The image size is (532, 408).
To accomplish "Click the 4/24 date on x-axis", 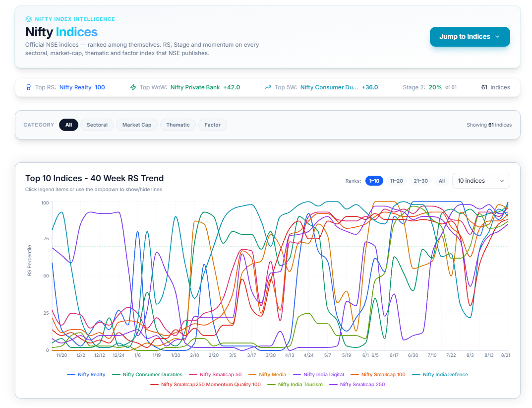I will pyautogui.click(x=308, y=355).
